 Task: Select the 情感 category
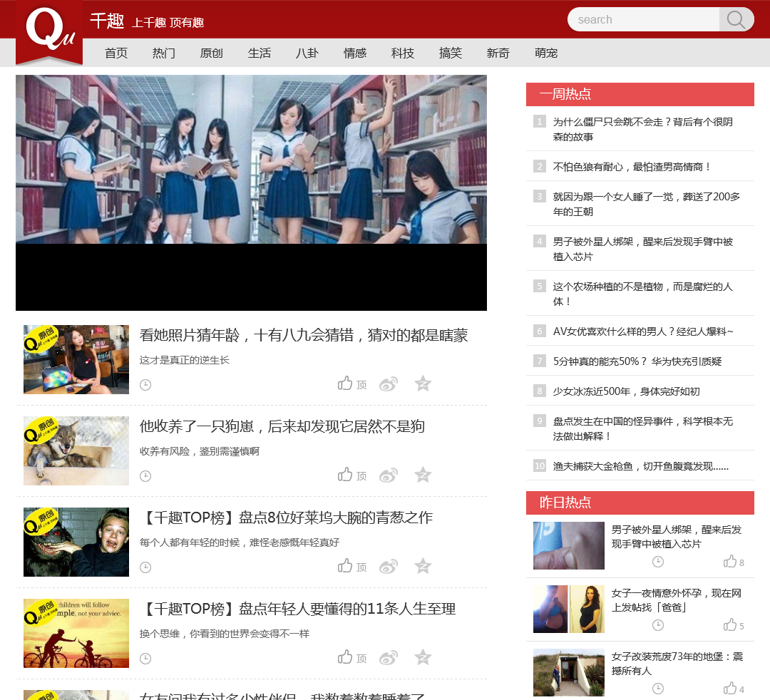(x=355, y=53)
